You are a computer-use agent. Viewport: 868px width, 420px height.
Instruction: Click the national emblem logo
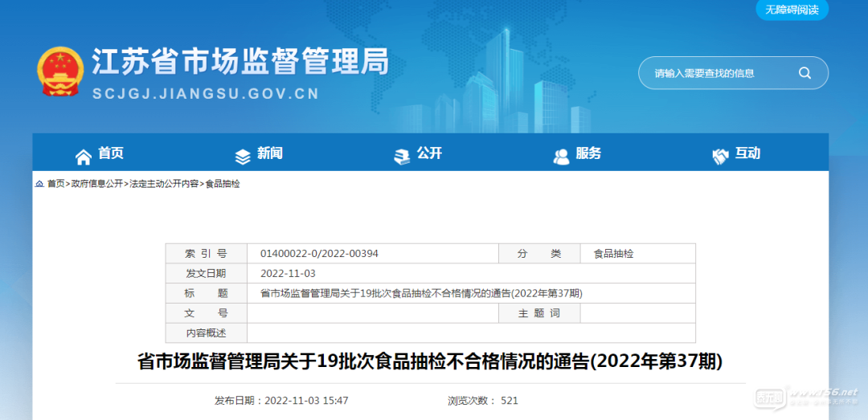point(60,71)
